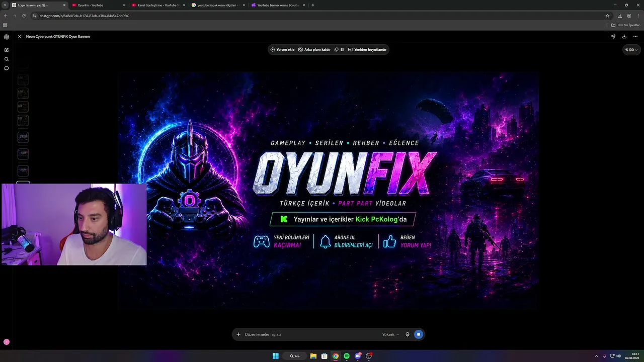The width and height of the screenshot is (644, 362).
Task: Switch to the OyunFix - YouTube tab
Action: [99, 5]
